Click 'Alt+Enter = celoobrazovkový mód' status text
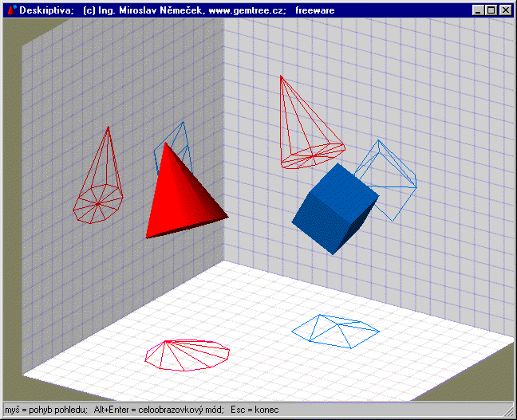The image size is (517, 420). (x=158, y=410)
